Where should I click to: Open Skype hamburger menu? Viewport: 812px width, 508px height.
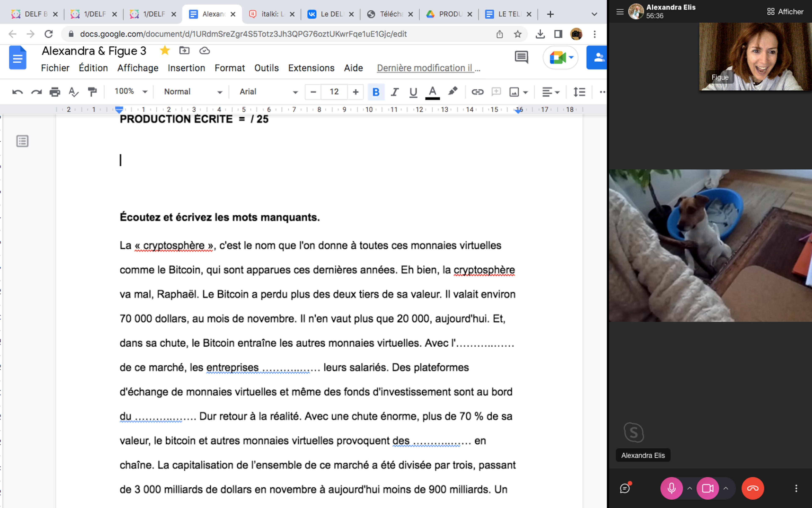[x=620, y=12]
